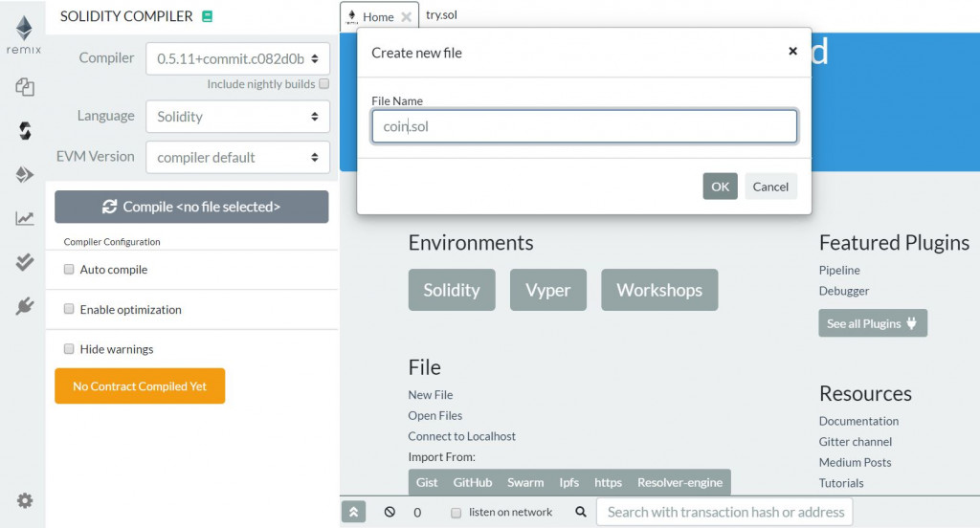This screenshot has height=528, width=980.
Task: Open the Analysis chart sidebar icon
Action: [x=24, y=218]
